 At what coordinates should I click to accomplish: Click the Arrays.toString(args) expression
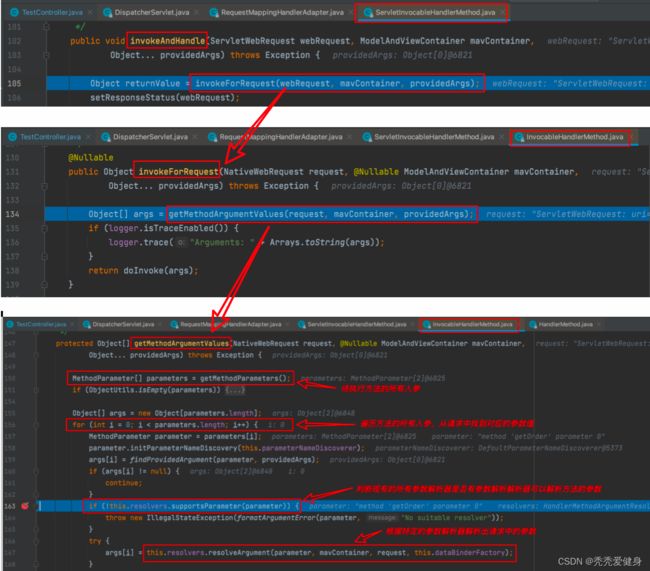tap(324, 242)
